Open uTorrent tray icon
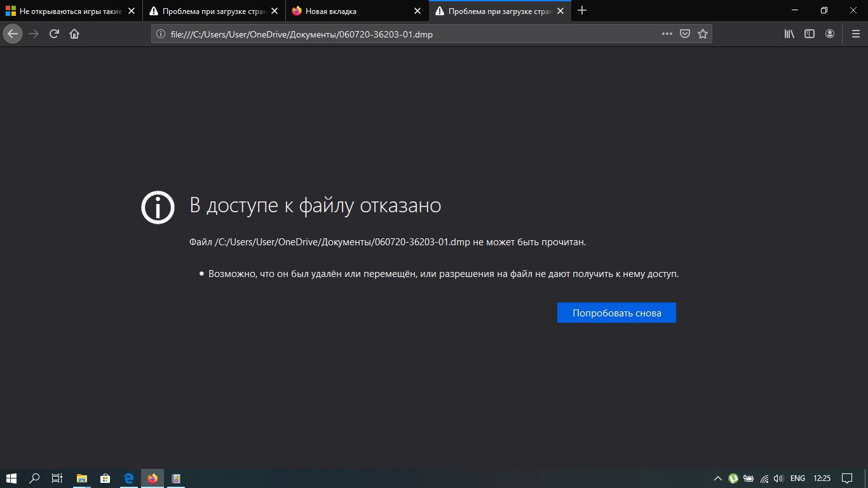Screen dimensions: 868x488 733,478
